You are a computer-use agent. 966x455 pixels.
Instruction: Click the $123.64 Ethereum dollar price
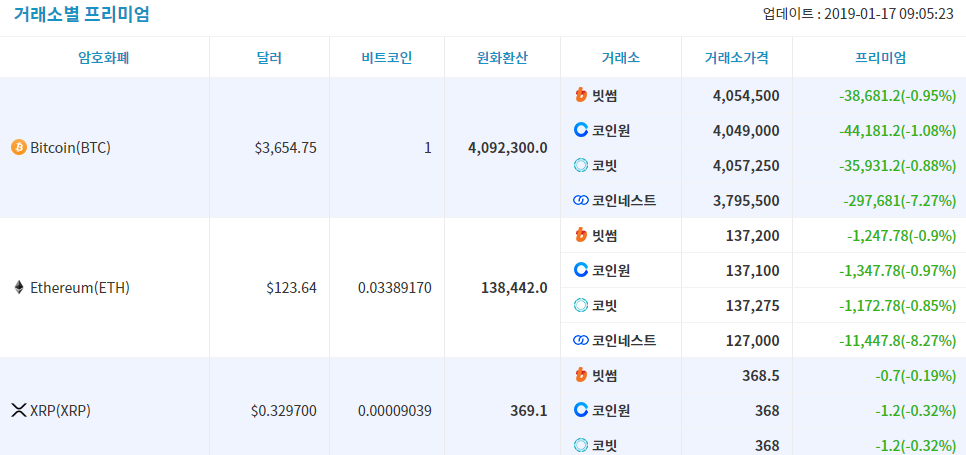point(292,288)
